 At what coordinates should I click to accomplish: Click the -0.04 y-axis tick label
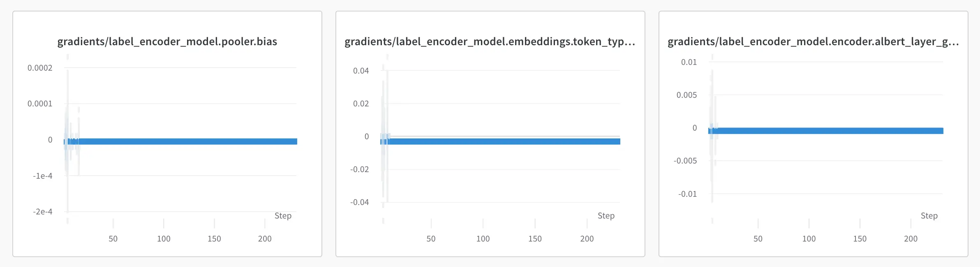click(360, 202)
